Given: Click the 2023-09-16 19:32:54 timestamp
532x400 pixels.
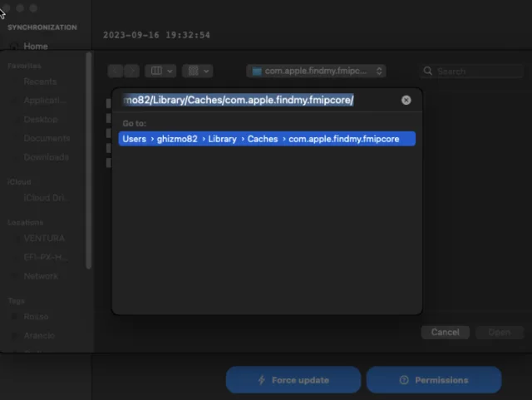Looking at the screenshot, I should click(x=156, y=35).
